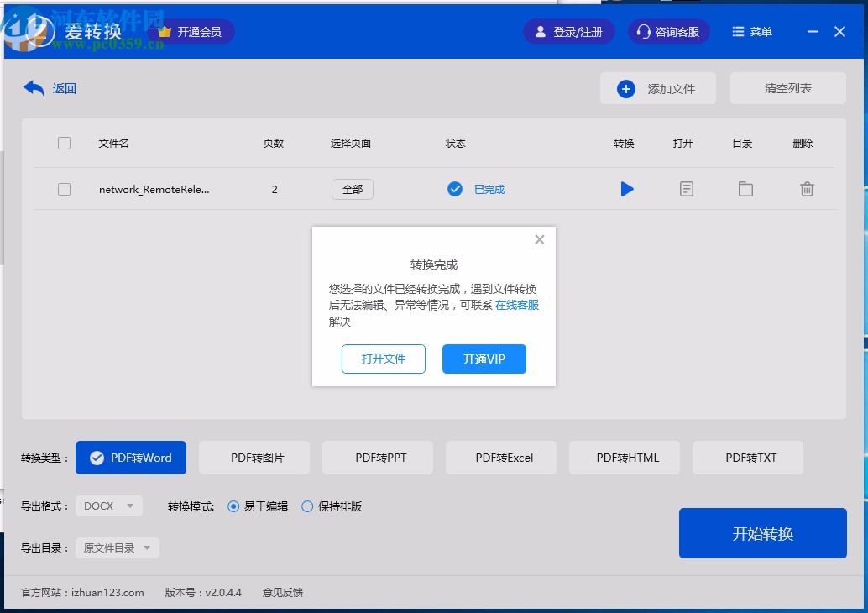The width and height of the screenshot is (868, 613).
Task: Toggle the select-all checkbox in the table header
Action: pos(65,143)
